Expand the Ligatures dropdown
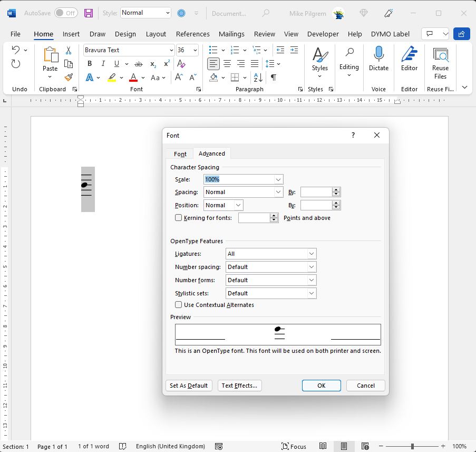 [312, 254]
